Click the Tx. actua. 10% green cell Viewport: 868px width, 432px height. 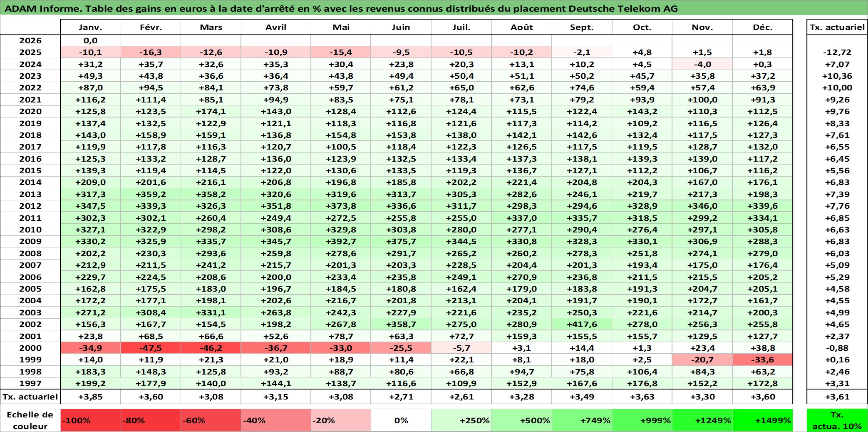coord(837,420)
